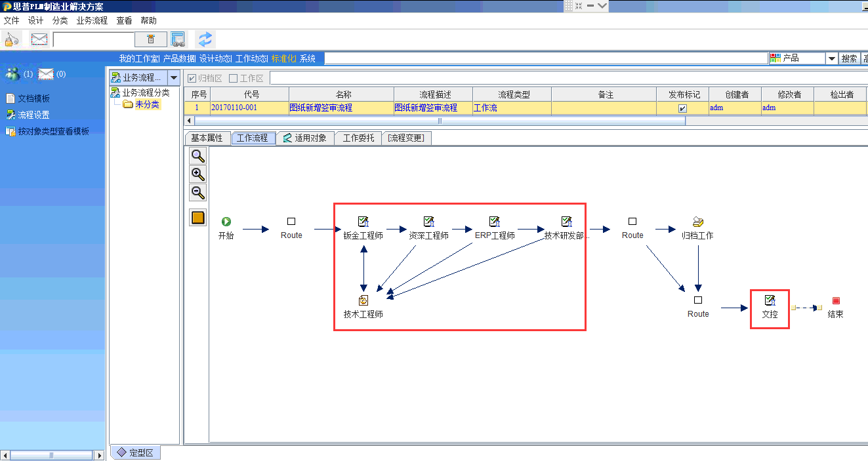Open the mail envelope toolbar icon
The image size is (868, 461).
point(39,39)
